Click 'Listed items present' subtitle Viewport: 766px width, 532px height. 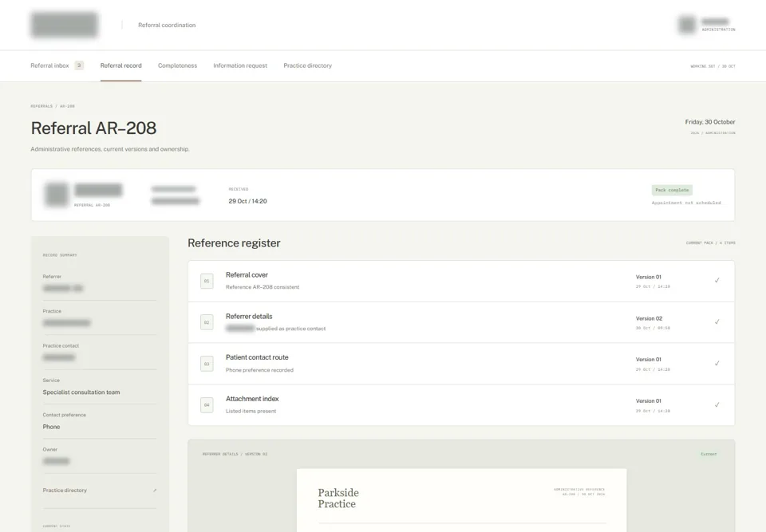click(x=251, y=412)
